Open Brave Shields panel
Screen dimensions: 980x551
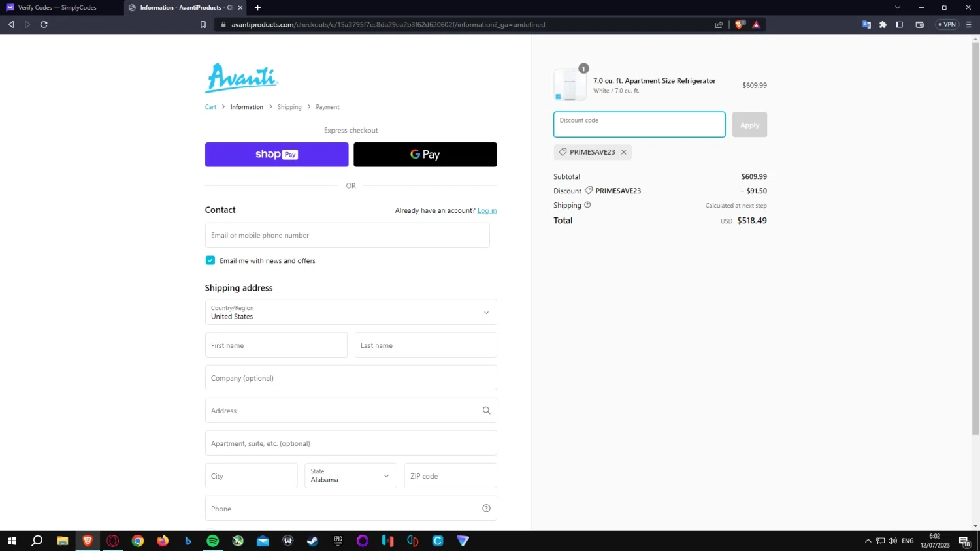tap(740, 25)
